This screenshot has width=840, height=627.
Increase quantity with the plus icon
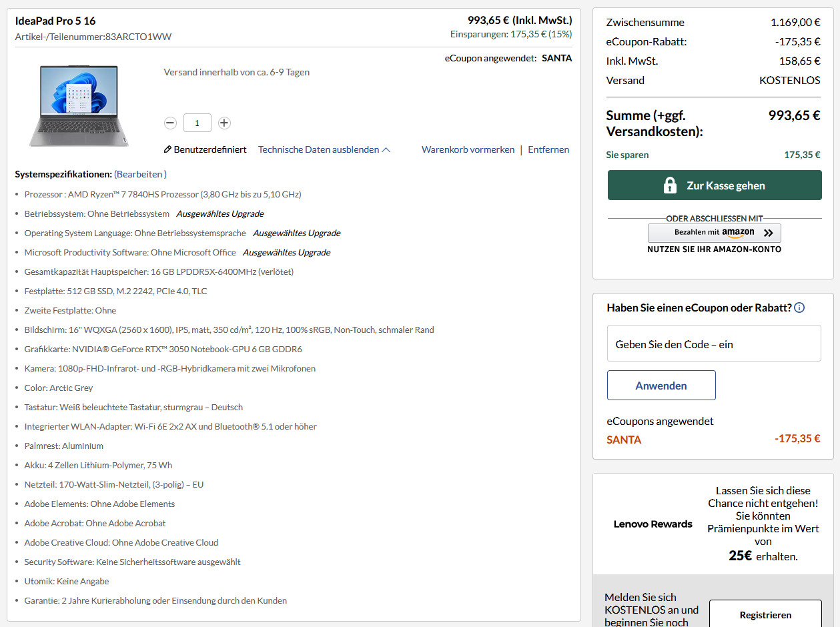coord(224,123)
